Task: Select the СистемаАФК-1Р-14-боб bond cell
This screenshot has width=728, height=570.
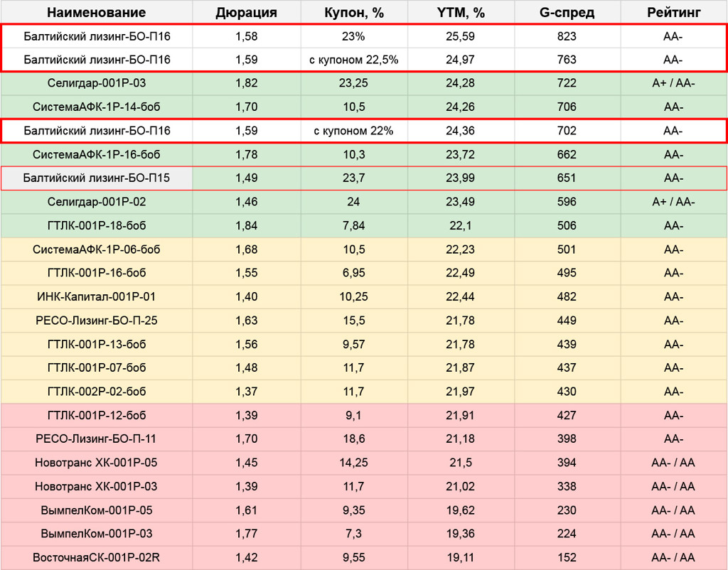Action: (x=97, y=107)
